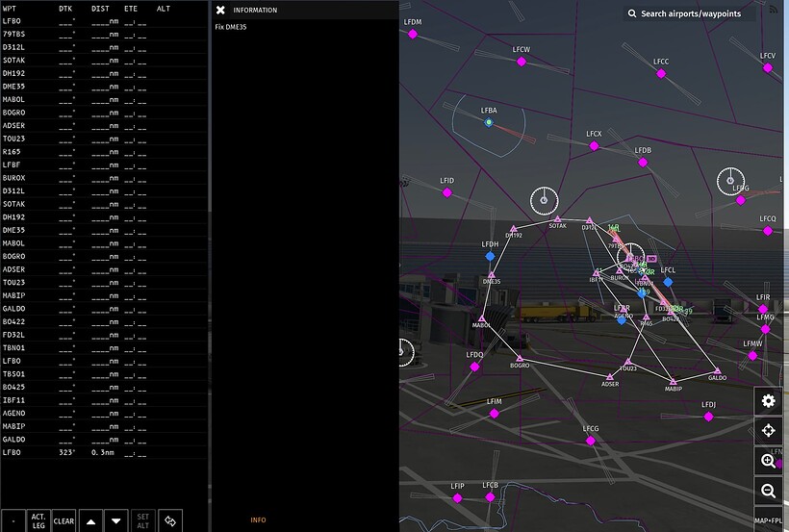Click the CLEAR flight plan button
The width and height of the screenshot is (789, 532).
pos(64,520)
